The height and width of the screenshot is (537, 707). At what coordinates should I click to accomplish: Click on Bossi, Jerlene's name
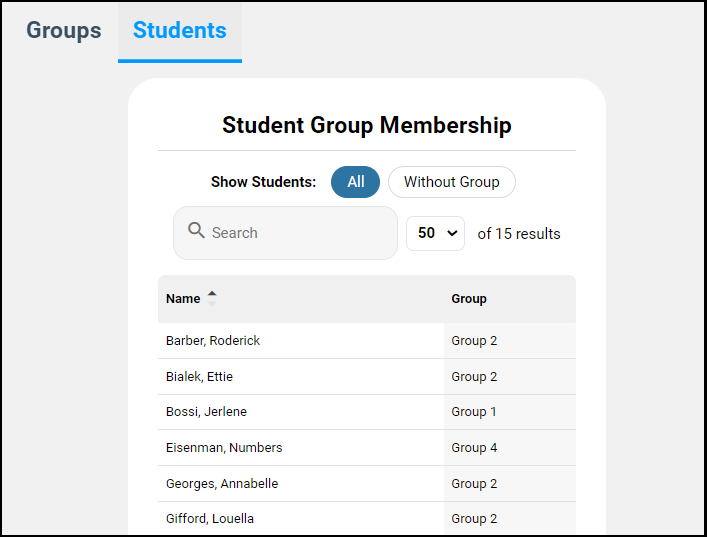206,412
